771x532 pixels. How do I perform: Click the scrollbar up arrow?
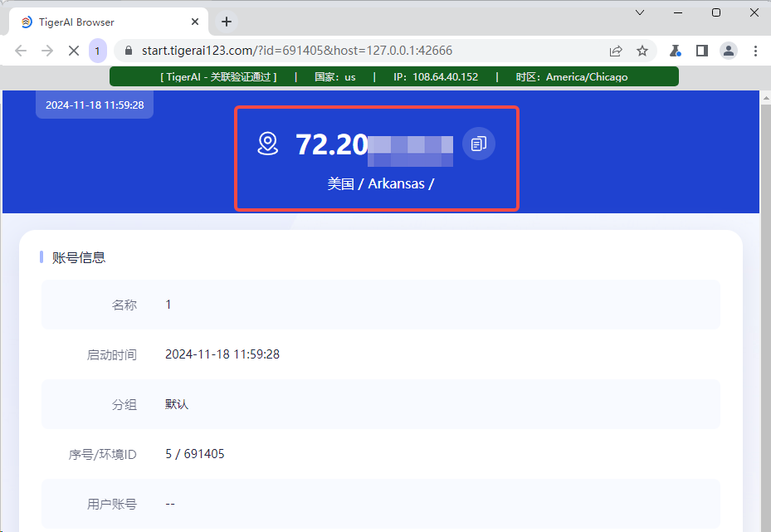765,98
